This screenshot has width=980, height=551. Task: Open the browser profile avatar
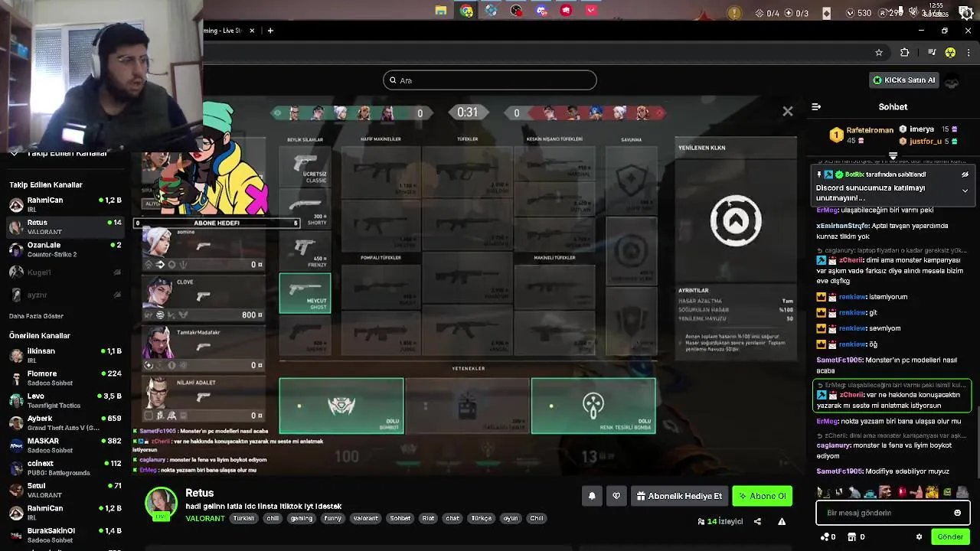[x=950, y=52]
